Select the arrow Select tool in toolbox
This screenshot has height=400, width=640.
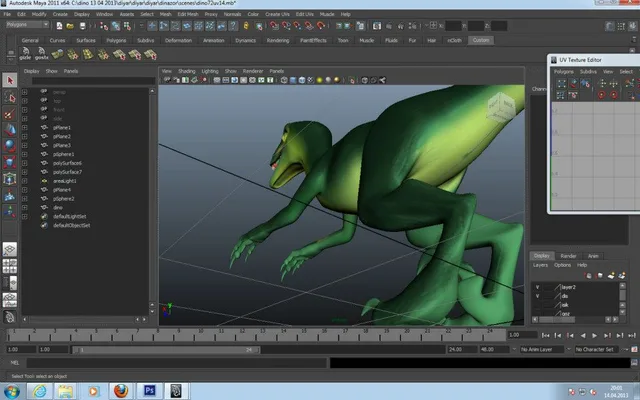point(9,80)
